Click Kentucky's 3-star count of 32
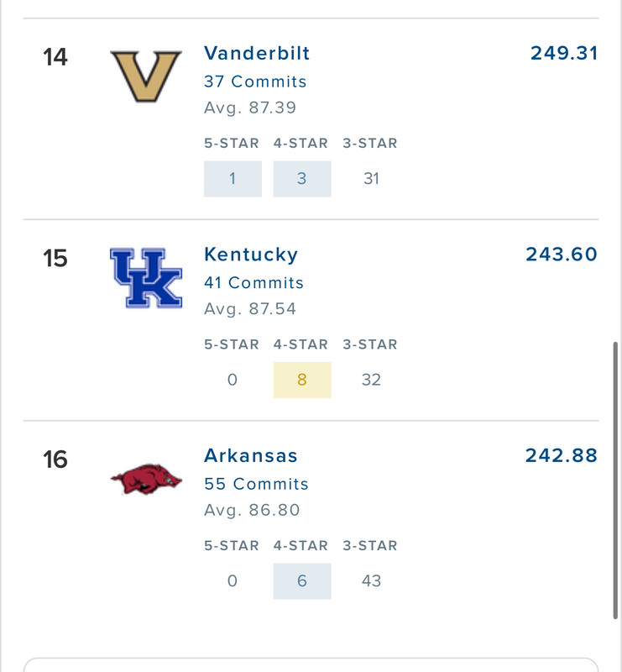Screen dimensions: 622x672 371,380
